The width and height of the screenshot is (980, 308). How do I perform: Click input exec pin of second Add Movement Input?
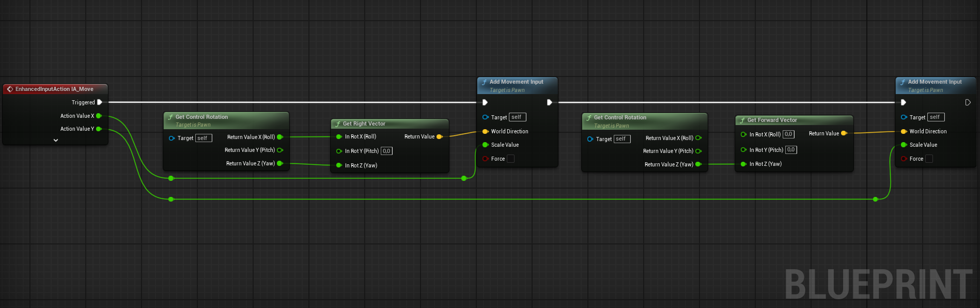pyautogui.click(x=904, y=102)
